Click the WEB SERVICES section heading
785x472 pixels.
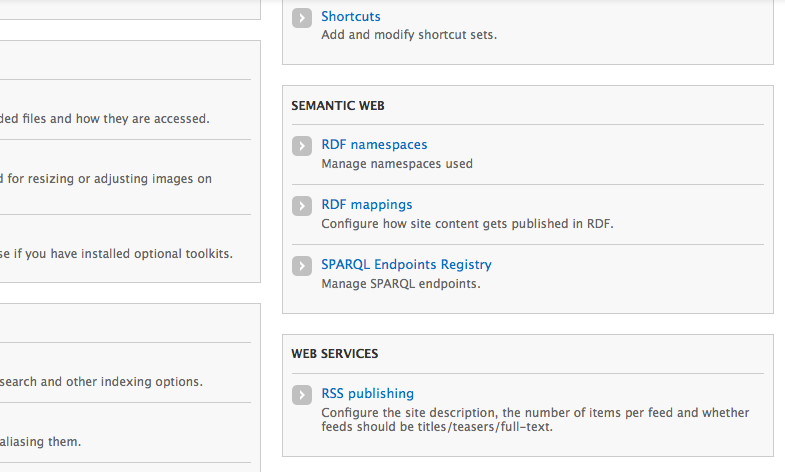(334, 354)
